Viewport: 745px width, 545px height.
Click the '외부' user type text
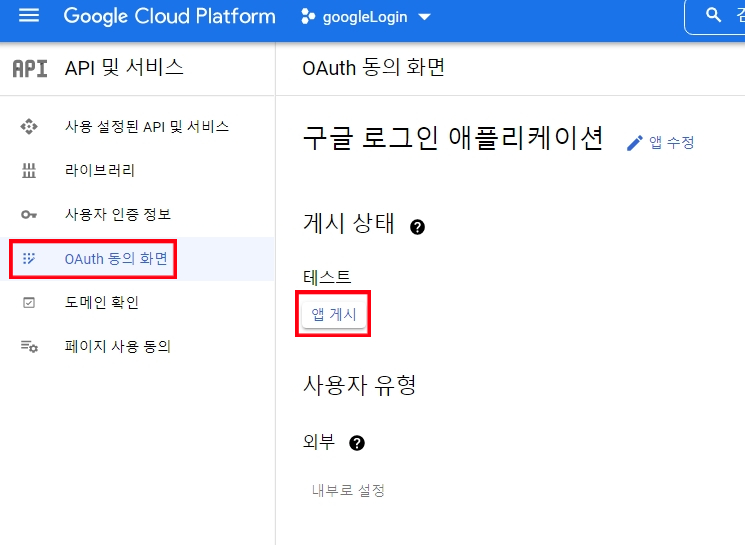coord(319,442)
